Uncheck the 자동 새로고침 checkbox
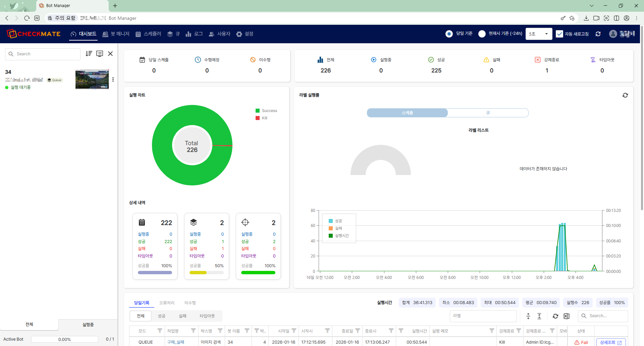Viewport: 644px width, 346px height. (x=559, y=34)
